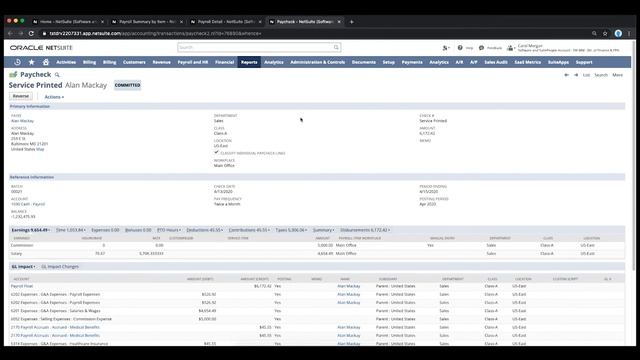
Task: Click the browser forward arrow
Action: coord(20,33)
